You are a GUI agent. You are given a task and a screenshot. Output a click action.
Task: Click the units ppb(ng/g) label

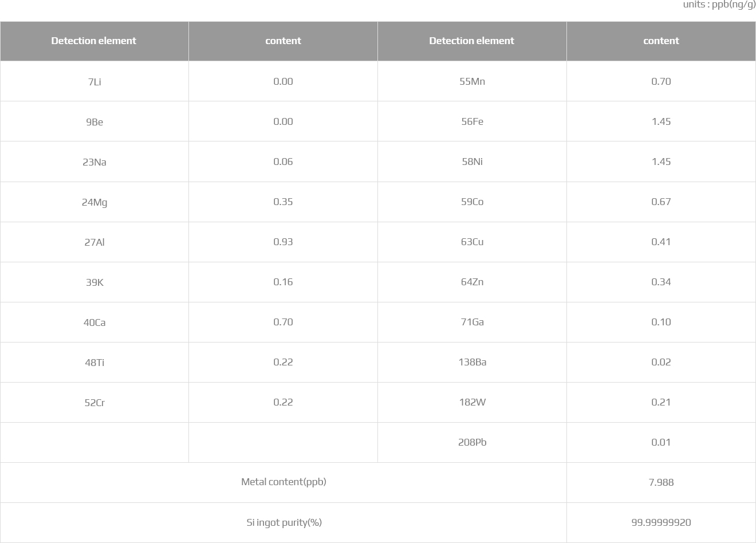click(x=719, y=5)
